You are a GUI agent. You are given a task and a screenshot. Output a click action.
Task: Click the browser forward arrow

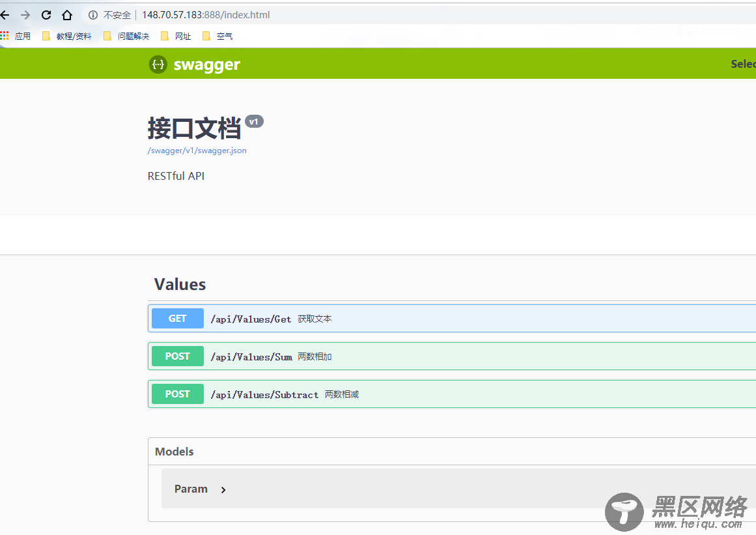[25, 15]
